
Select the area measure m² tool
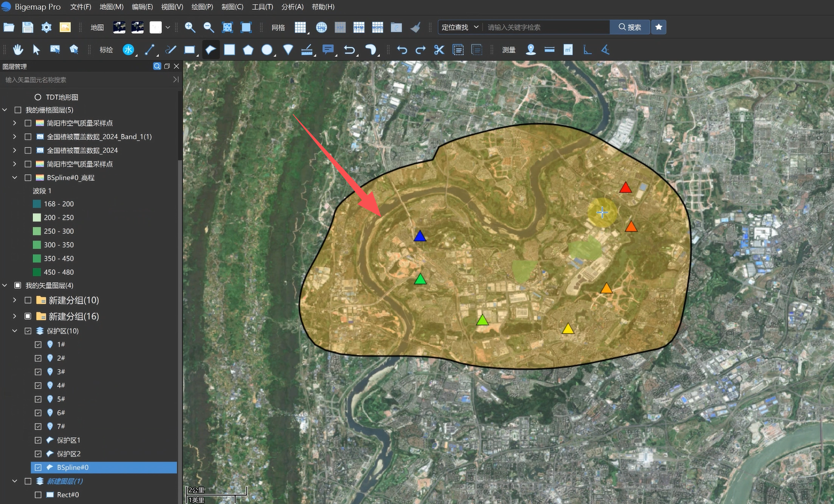(x=568, y=49)
